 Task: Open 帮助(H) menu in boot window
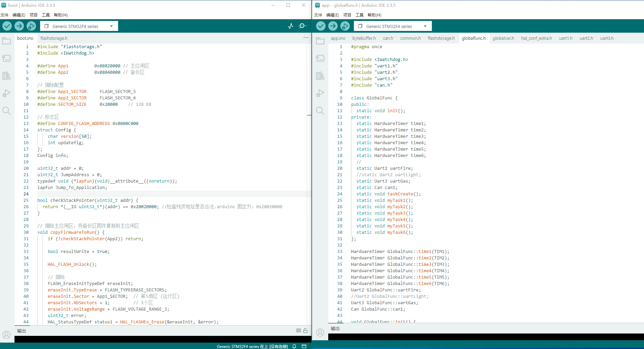click(x=61, y=15)
